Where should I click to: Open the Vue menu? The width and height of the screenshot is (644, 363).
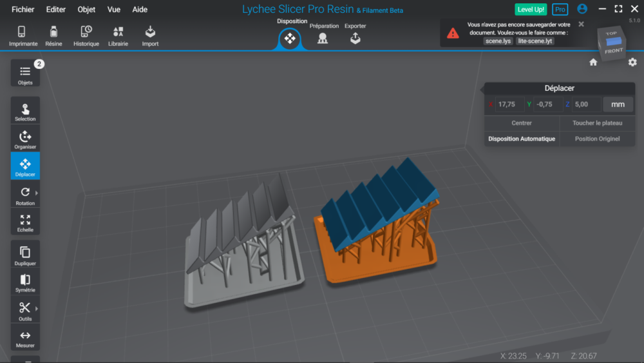click(114, 10)
